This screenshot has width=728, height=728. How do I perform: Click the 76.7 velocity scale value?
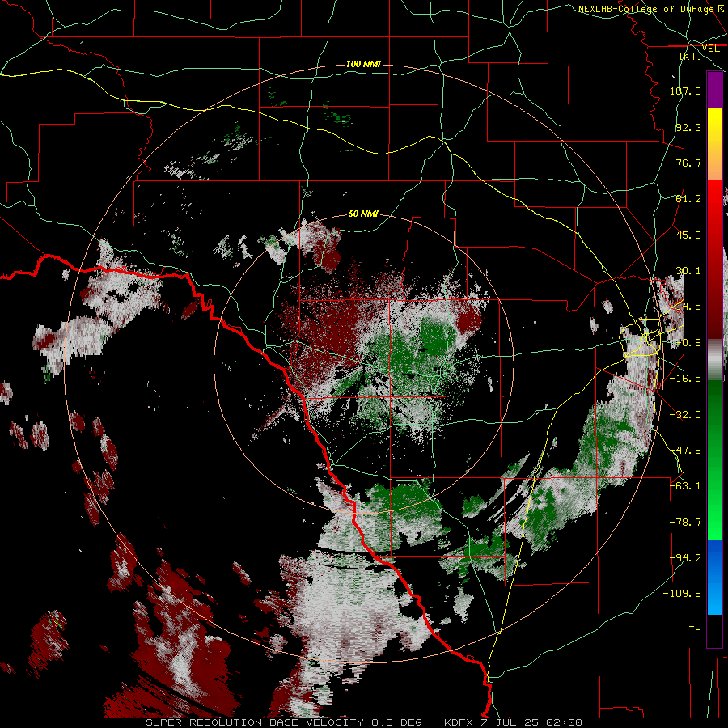tap(688, 163)
